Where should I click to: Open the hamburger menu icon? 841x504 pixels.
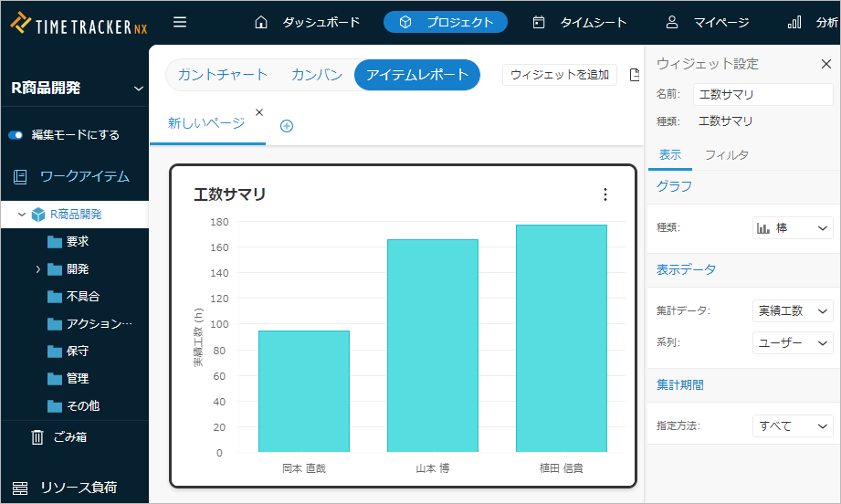[180, 22]
